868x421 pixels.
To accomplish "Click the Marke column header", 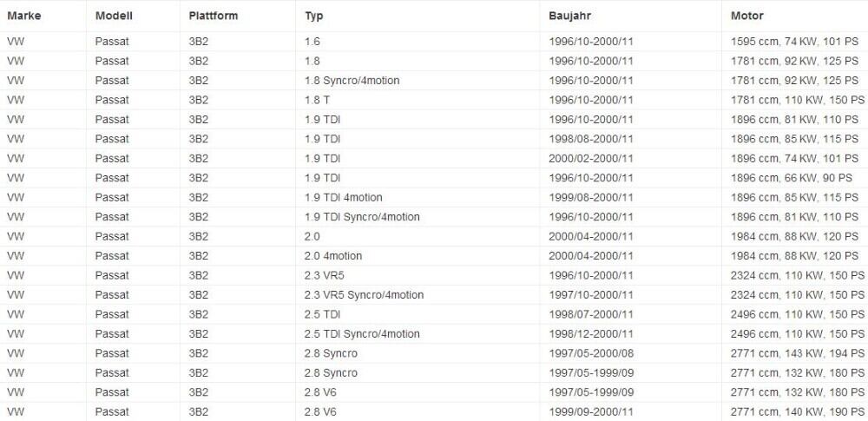I will point(23,16).
